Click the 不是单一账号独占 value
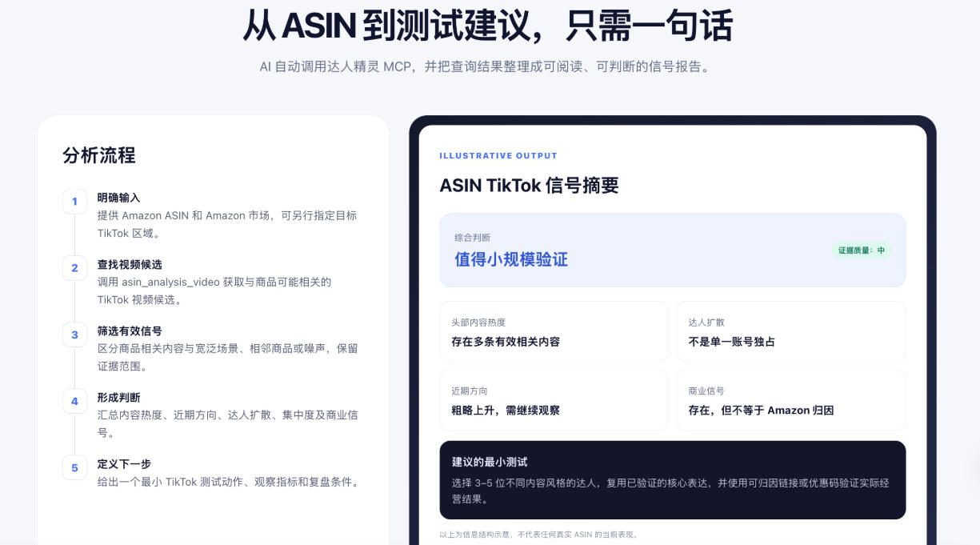Image resolution: width=980 pixels, height=545 pixels. click(732, 342)
